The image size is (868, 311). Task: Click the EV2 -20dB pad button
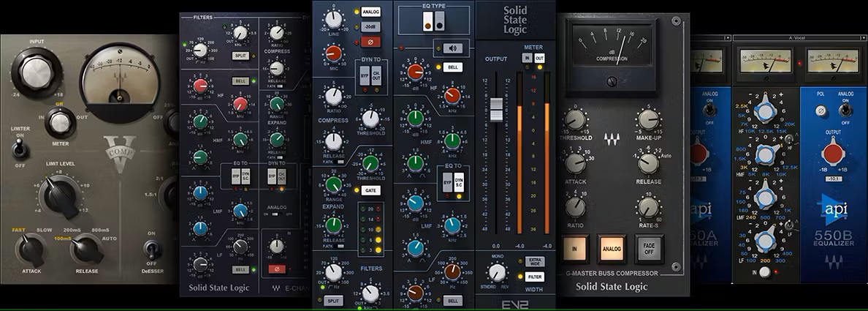point(370,26)
